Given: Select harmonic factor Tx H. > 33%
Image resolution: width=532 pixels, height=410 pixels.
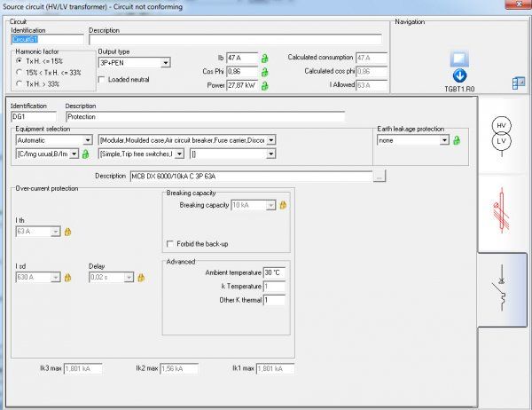Looking at the screenshot, I should coord(20,83).
